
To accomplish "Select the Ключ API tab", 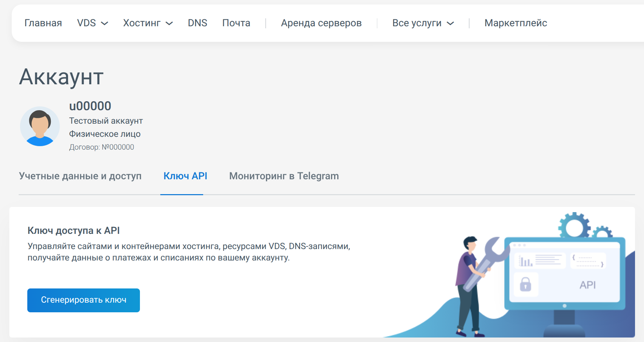I will pos(185,176).
